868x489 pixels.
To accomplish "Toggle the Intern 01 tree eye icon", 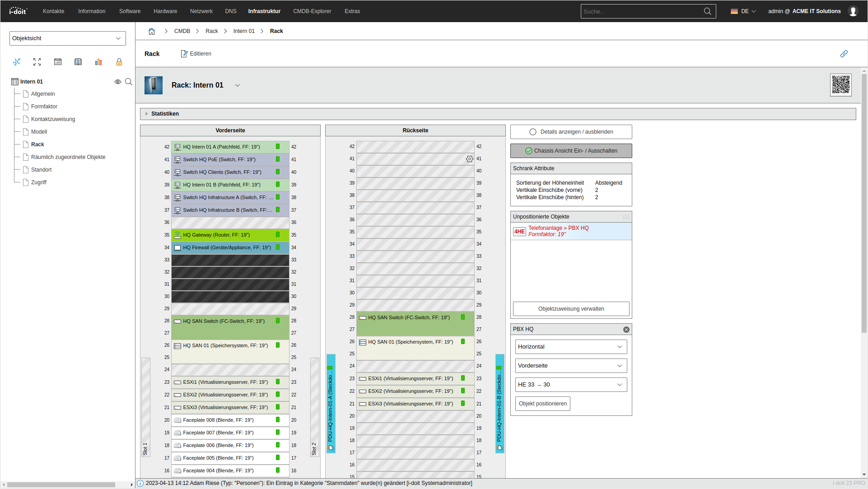I will pos(117,82).
